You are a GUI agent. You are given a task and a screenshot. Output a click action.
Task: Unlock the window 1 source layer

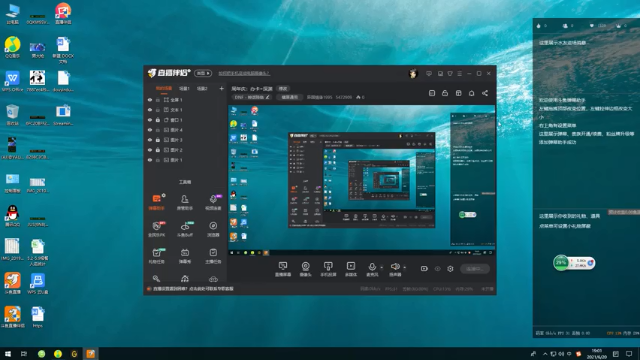pos(158,120)
